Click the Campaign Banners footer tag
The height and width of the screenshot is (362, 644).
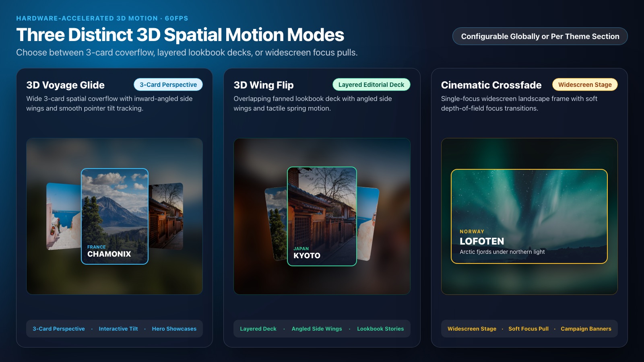pyautogui.click(x=586, y=329)
